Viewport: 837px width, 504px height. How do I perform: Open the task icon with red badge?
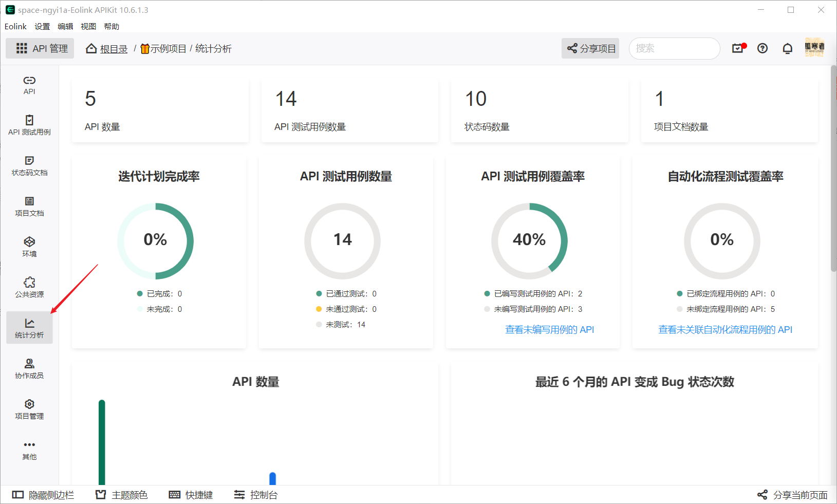pos(737,48)
